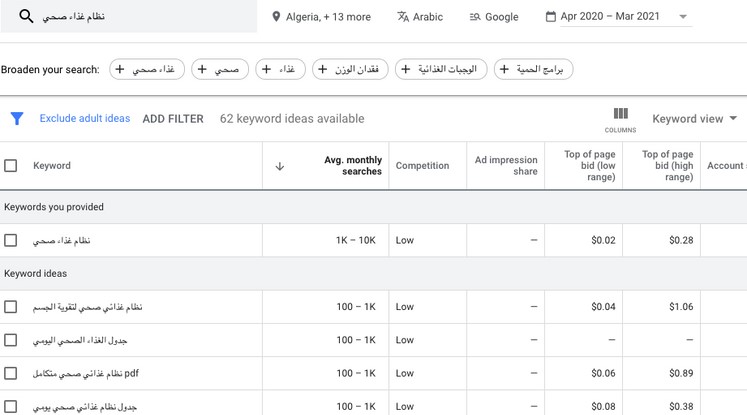Click the location pin icon

coord(276,17)
